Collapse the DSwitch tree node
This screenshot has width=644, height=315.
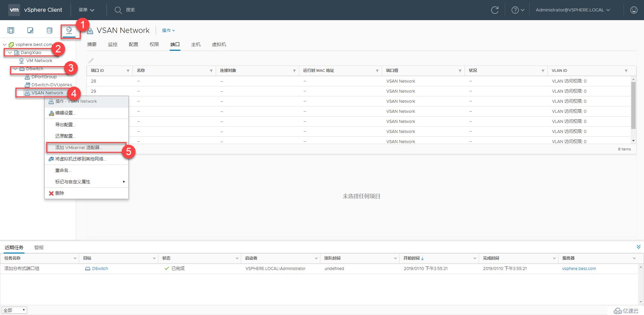15,69
